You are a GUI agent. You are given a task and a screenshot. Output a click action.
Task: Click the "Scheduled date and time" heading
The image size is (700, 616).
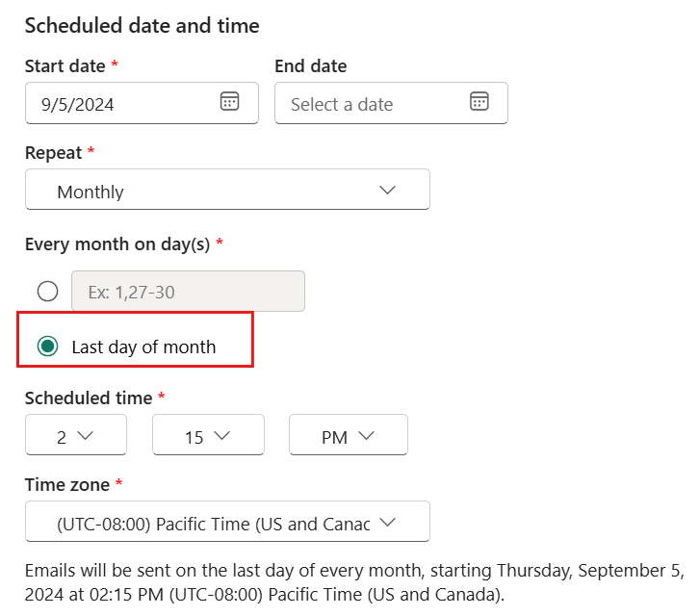tap(142, 25)
